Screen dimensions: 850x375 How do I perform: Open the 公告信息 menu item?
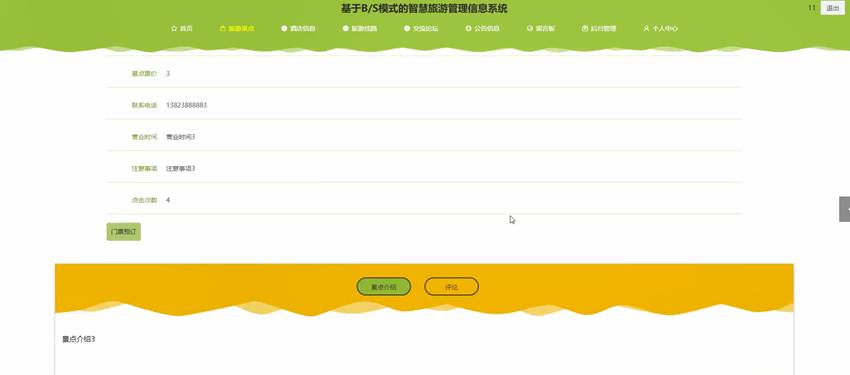tap(482, 29)
